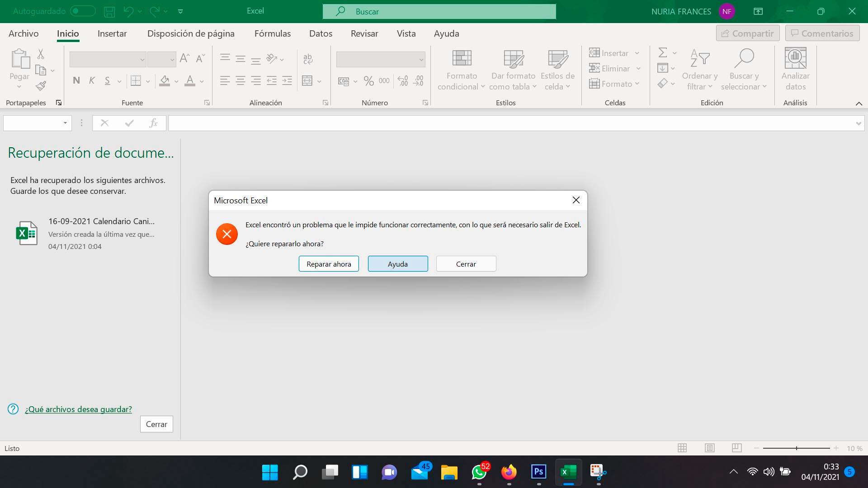Screen dimensions: 868x488
Task: Expand the Insertar cells dropdown
Action: click(637, 53)
